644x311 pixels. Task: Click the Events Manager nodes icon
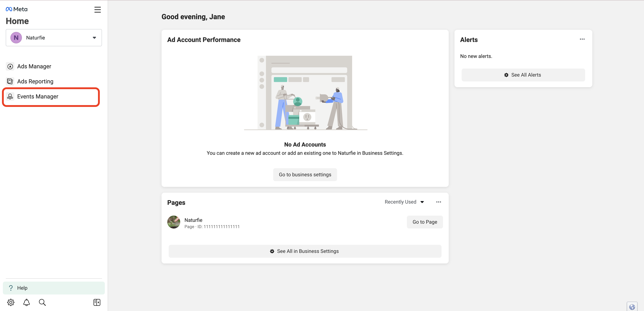pos(10,96)
